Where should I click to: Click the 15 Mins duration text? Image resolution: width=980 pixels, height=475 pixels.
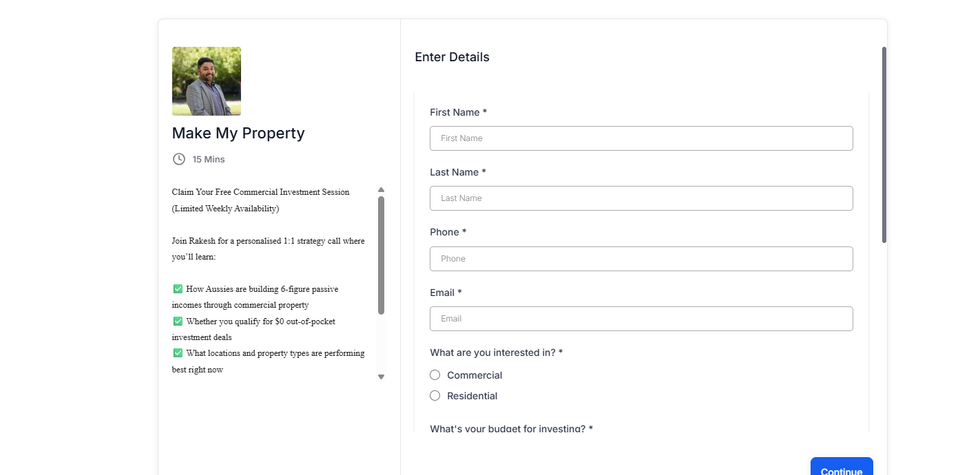pos(209,160)
